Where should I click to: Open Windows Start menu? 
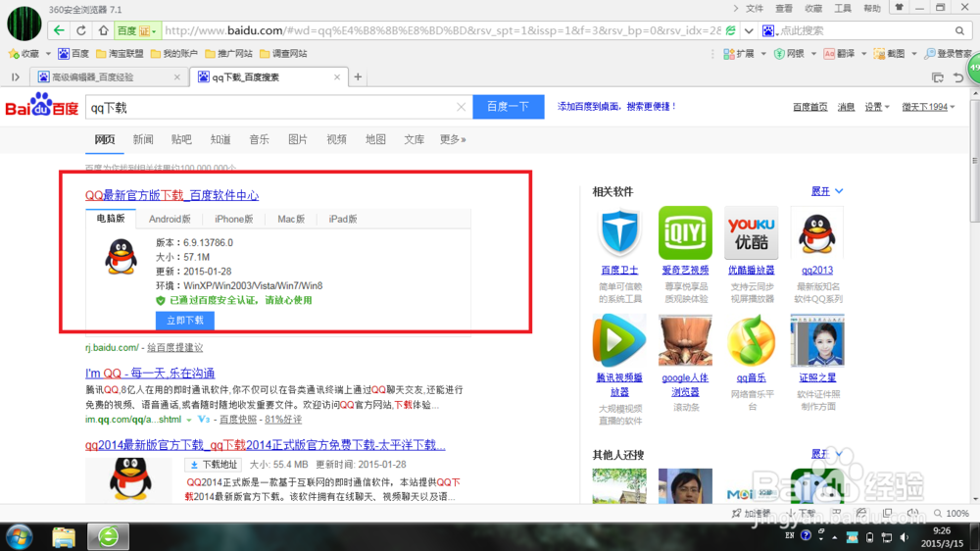pyautogui.click(x=20, y=536)
